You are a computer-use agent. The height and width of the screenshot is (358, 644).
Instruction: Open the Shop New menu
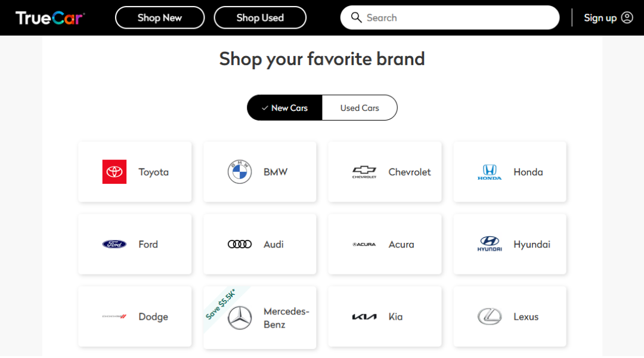coord(160,18)
